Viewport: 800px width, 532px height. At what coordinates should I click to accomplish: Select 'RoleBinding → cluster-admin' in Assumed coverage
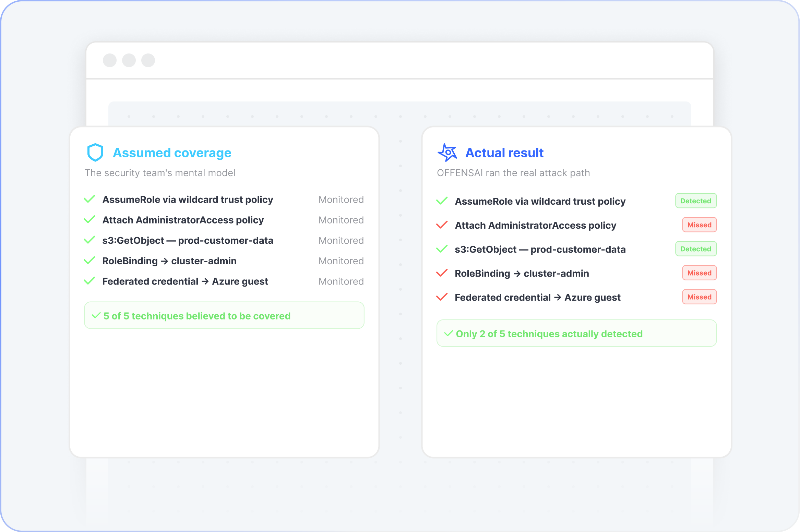pyautogui.click(x=169, y=261)
